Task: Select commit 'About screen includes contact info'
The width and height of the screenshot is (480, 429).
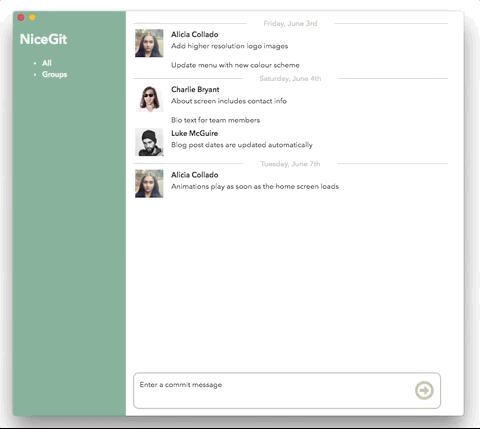Action: [x=229, y=101]
